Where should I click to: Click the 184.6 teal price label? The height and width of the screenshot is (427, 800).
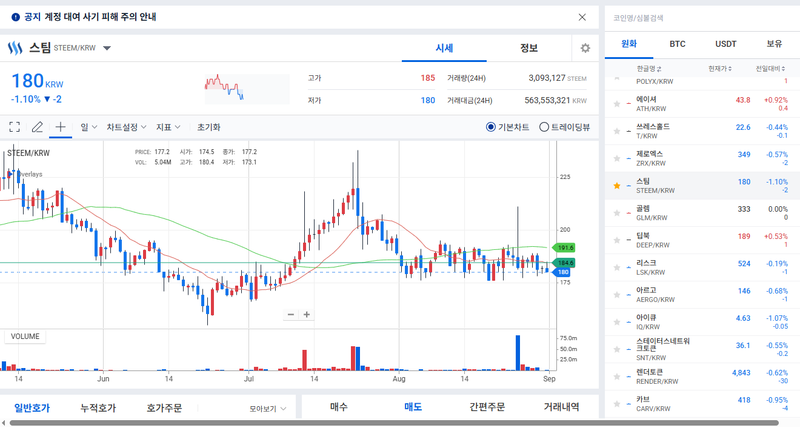(564, 263)
